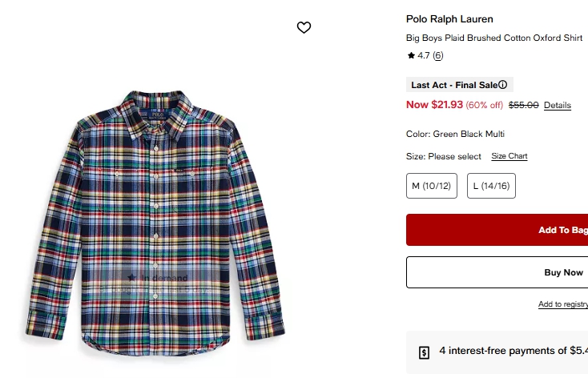Click the Color: Green Black Multi label
This screenshot has width=588, height=378.
455,134
